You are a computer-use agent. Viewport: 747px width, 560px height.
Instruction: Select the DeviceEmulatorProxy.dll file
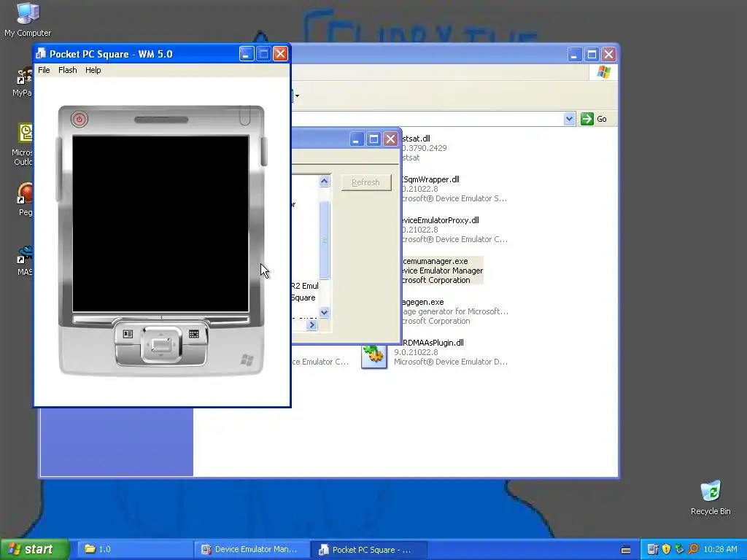440,220
